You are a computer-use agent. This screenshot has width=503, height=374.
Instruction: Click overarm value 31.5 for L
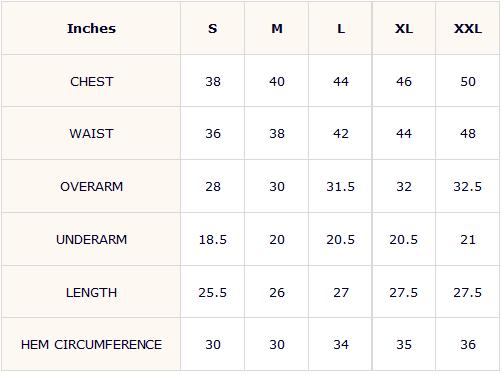coord(341,186)
